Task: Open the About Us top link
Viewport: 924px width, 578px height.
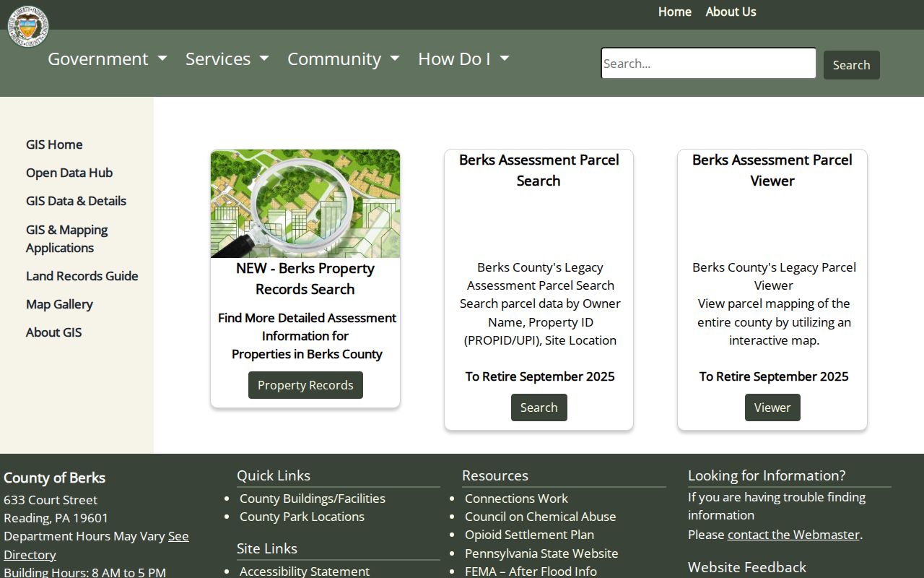Action: coord(731,12)
